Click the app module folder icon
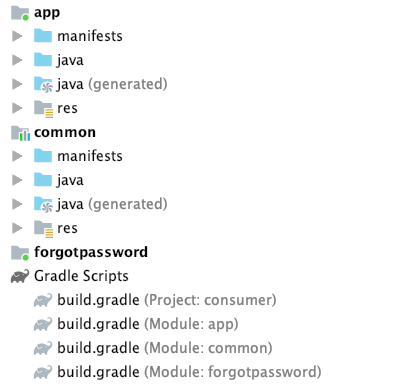Viewport: 399px width, 384px height. (x=20, y=13)
